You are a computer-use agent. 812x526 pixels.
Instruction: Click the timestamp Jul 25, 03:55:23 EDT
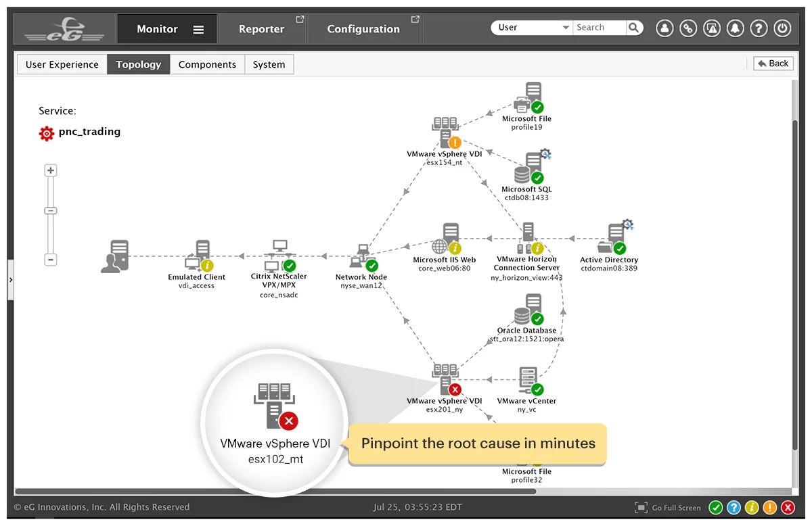(x=417, y=507)
